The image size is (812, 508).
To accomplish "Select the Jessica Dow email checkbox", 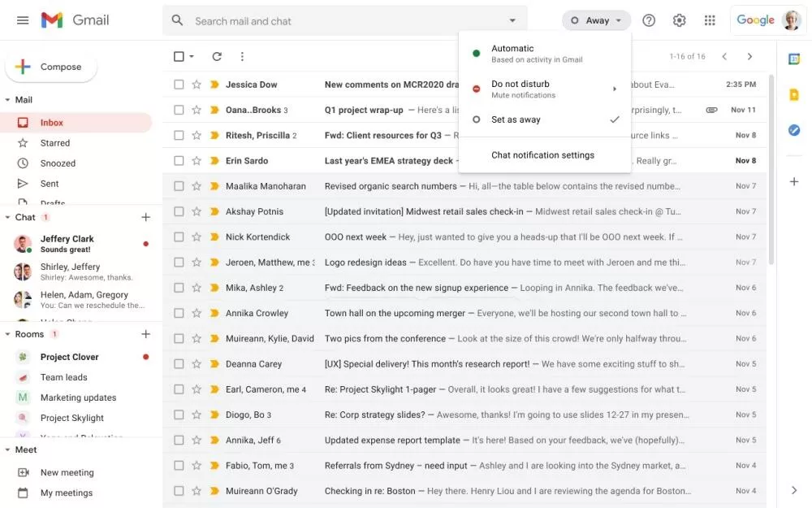I will pyautogui.click(x=179, y=84).
